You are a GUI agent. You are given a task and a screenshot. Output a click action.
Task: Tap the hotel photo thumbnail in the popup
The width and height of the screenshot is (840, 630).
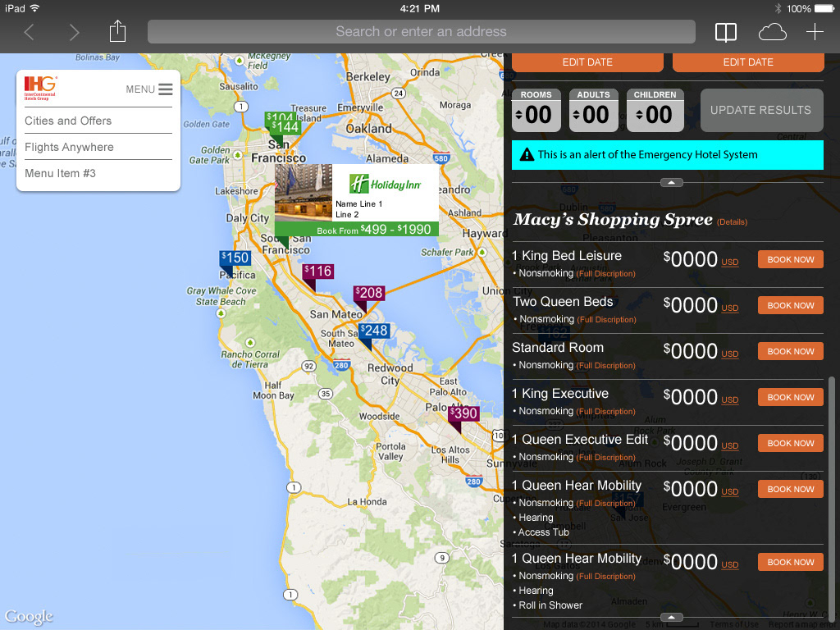[x=304, y=192]
